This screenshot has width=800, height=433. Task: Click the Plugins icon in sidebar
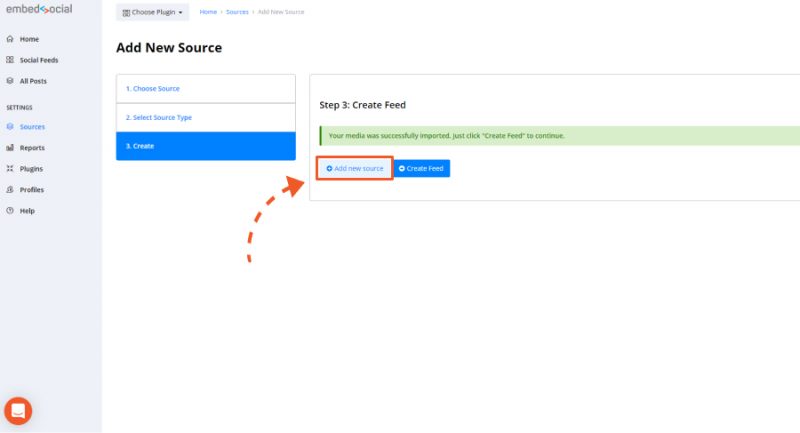10,168
